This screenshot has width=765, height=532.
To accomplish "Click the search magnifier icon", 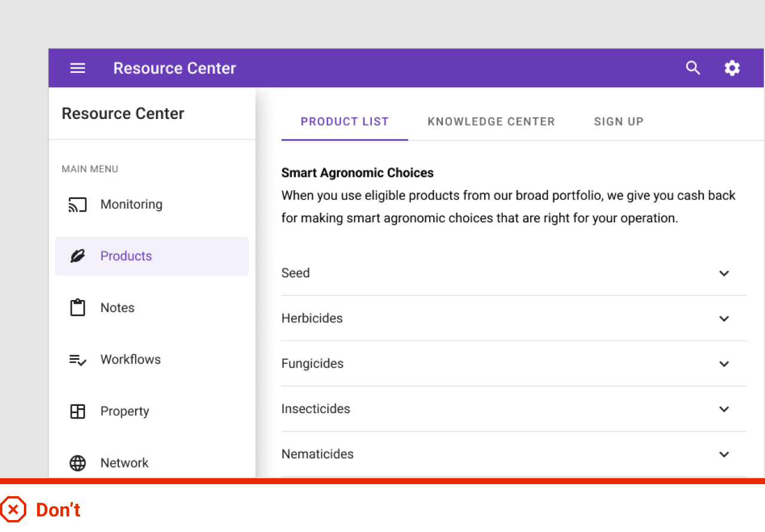I will point(693,68).
